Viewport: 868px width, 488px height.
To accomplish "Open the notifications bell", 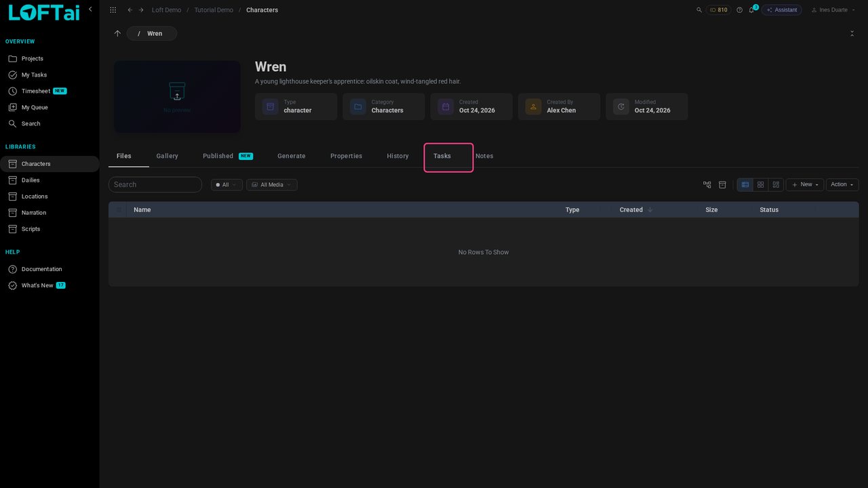I will (x=751, y=10).
